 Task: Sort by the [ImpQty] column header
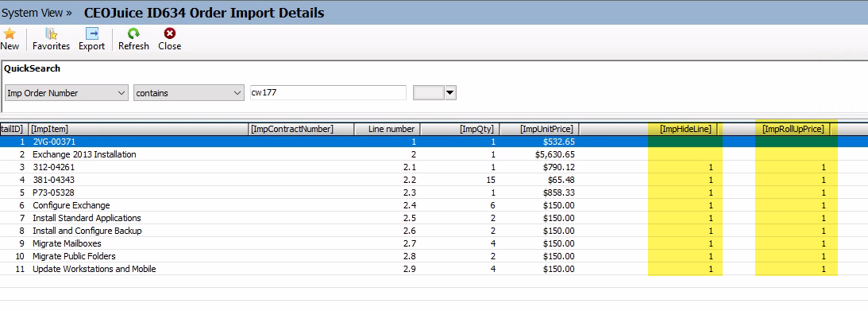460,129
